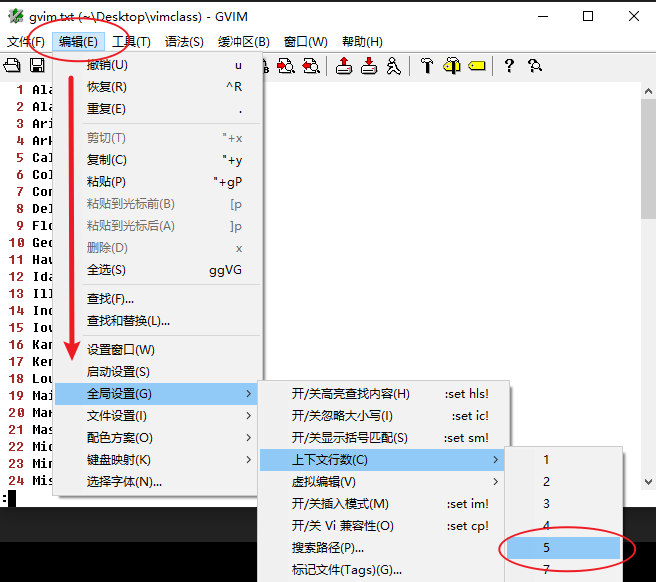
Task: Set context lines to 1
Action: 563,460
